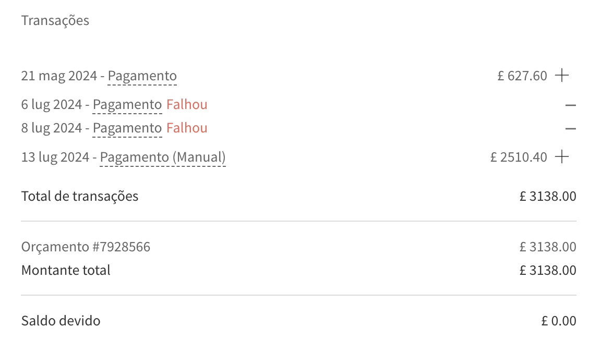Collapse the 8 lug 2024 failed payment row
The image size is (601, 364).
[571, 128]
